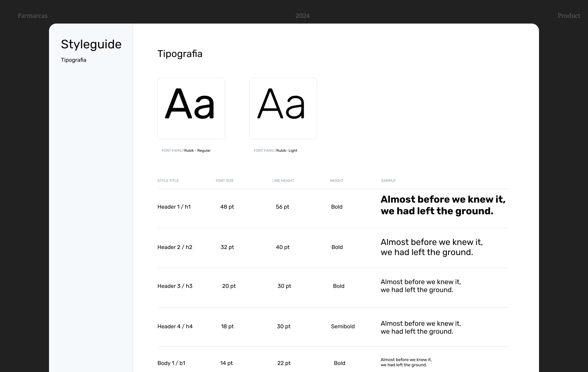Viewport: 588px width, 372px height.
Task: Select the Rubik Light Aa preview card
Action: [x=283, y=109]
